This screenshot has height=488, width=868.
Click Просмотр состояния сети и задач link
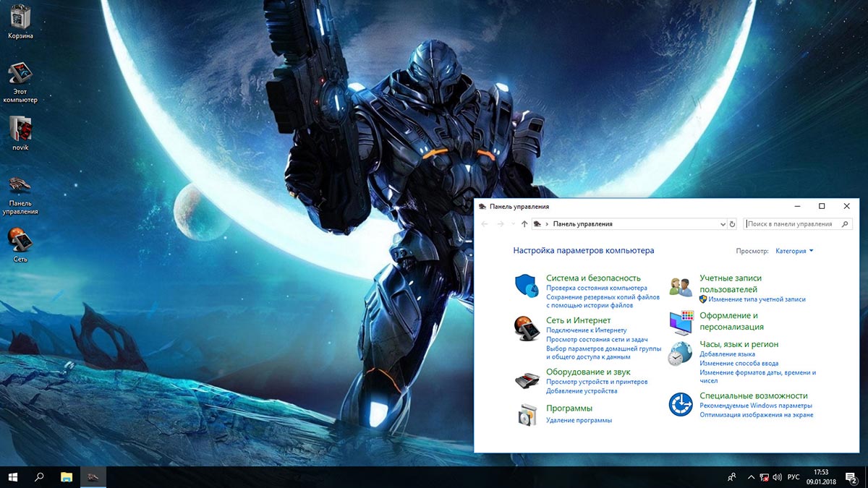pyautogui.click(x=597, y=339)
